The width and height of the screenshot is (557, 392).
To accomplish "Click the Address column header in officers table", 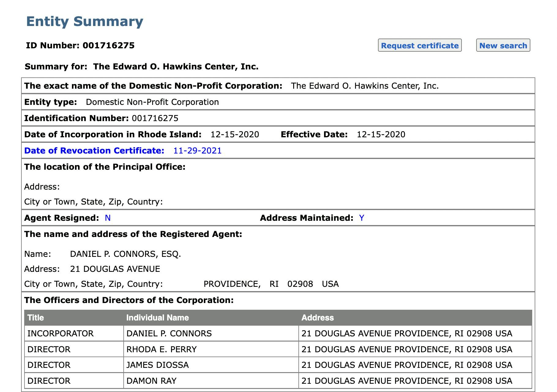I will 317,318.
